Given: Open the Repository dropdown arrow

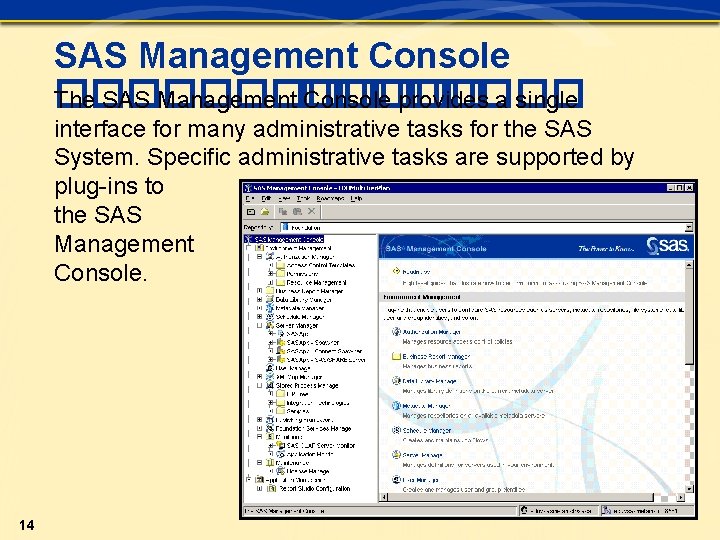Looking at the screenshot, I should [689, 227].
